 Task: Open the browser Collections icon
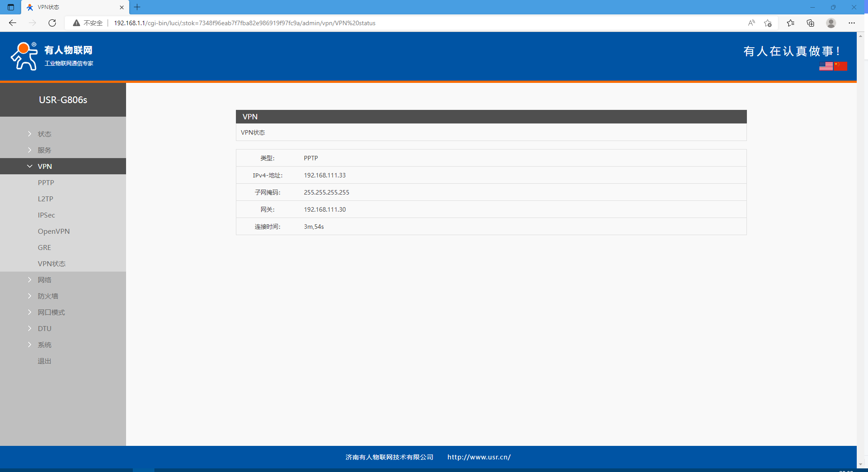[x=810, y=23]
